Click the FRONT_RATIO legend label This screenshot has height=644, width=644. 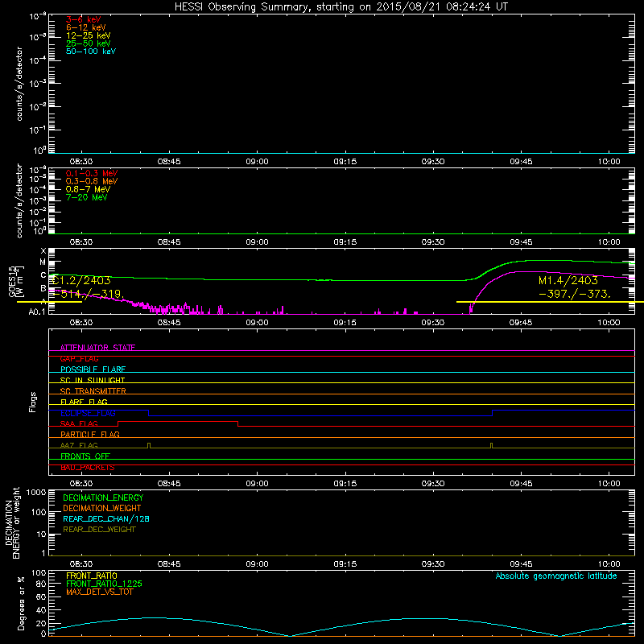92,576
